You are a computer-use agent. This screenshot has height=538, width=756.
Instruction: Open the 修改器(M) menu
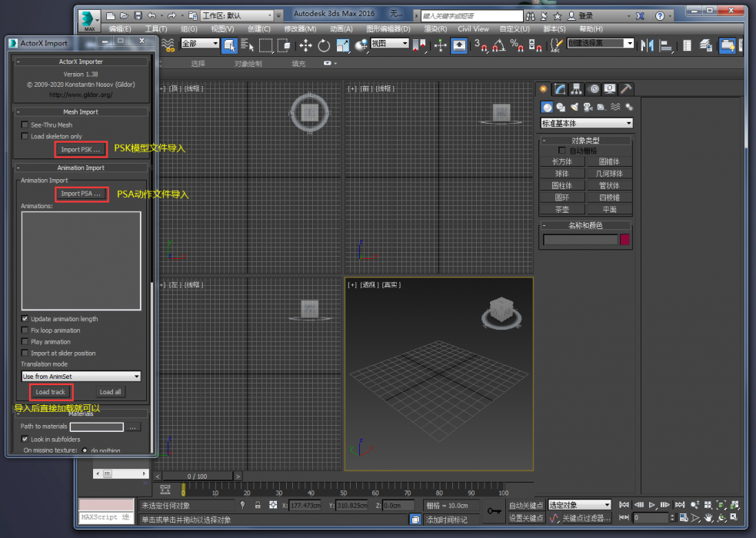[x=301, y=29]
